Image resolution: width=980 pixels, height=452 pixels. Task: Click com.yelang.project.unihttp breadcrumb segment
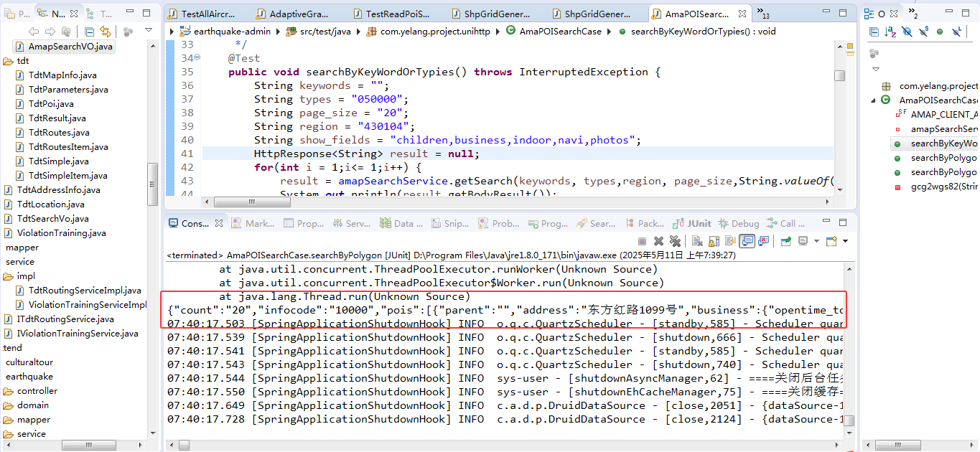click(429, 31)
